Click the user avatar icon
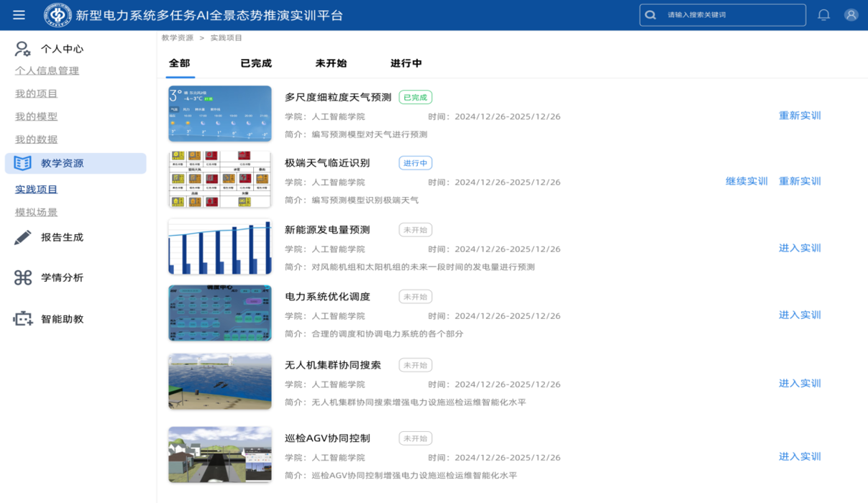The height and width of the screenshot is (503, 868). (851, 15)
